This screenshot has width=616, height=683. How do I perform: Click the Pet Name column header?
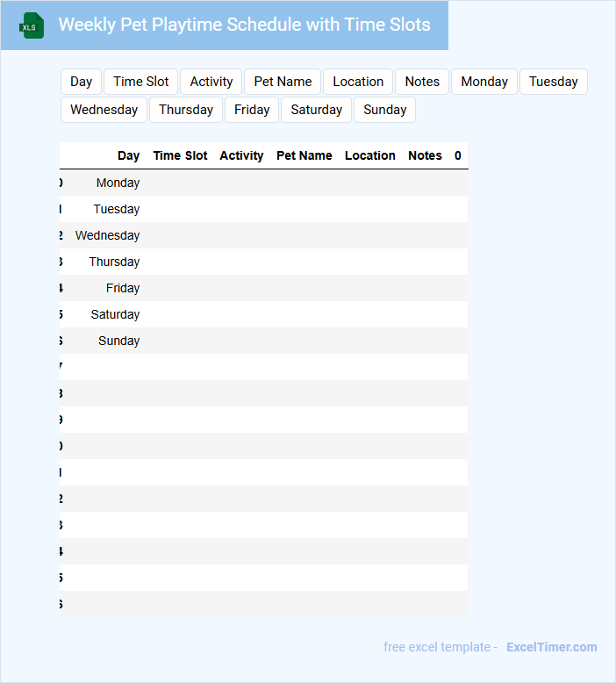(304, 155)
